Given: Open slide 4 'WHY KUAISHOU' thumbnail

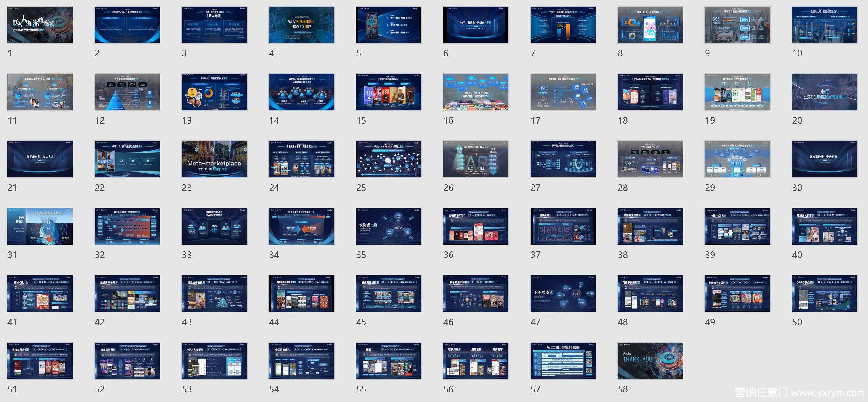Looking at the screenshot, I should [x=302, y=24].
